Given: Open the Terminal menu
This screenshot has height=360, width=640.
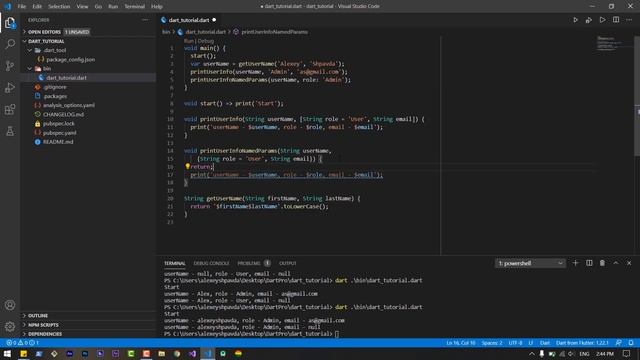Looking at the screenshot, I should coord(134,7).
